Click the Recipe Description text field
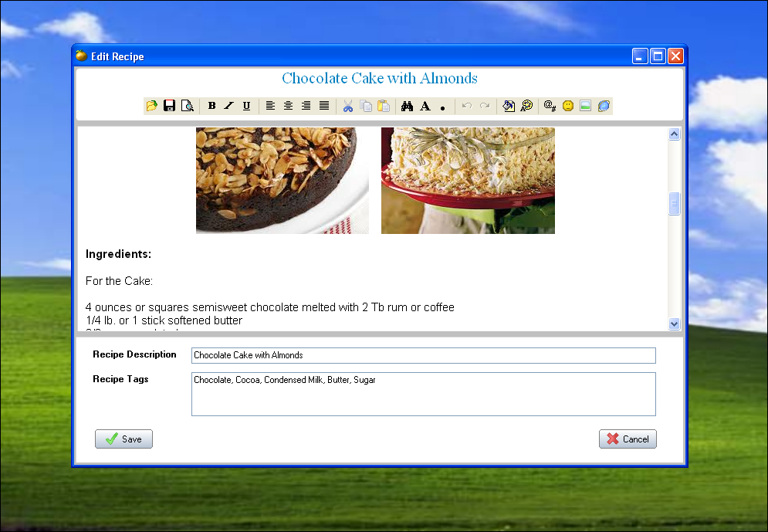The width and height of the screenshot is (768, 532). (423, 355)
